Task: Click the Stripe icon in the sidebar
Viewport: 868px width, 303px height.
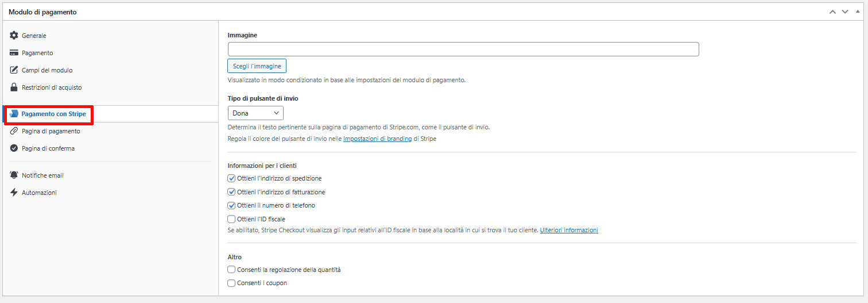Action: pos(14,114)
